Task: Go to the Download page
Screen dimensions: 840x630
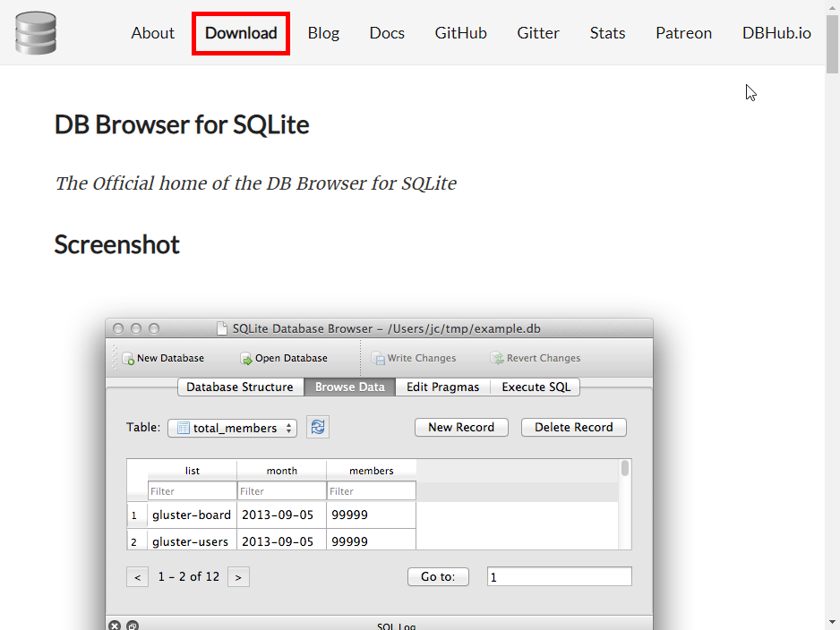Action: click(241, 33)
